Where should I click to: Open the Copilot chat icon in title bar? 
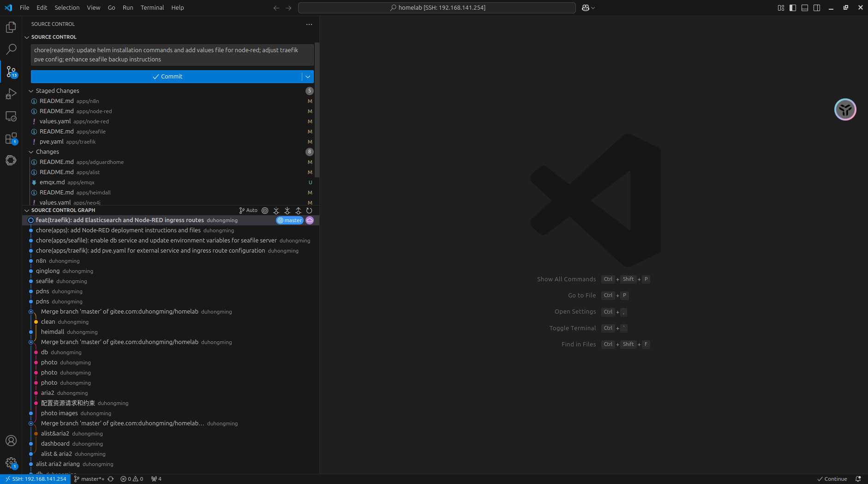pos(585,8)
